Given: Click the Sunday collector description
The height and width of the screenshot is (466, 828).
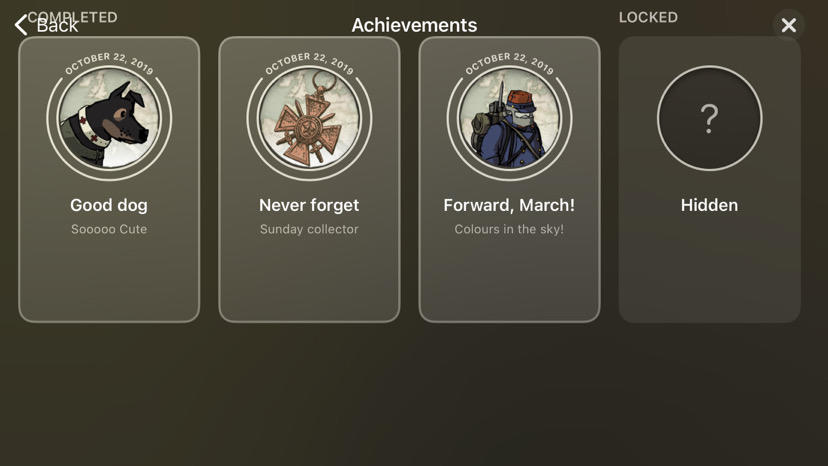Looking at the screenshot, I should pos(309,229).
